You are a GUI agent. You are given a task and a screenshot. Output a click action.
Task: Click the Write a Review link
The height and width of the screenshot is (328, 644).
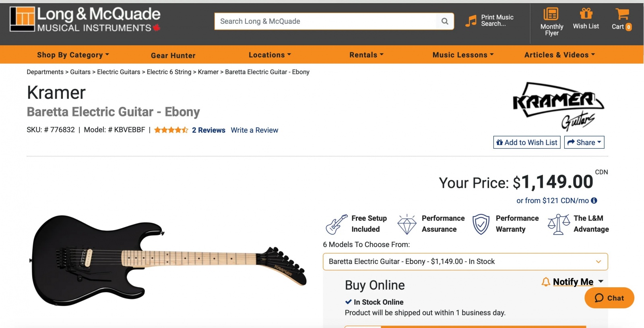coord(254,130)
